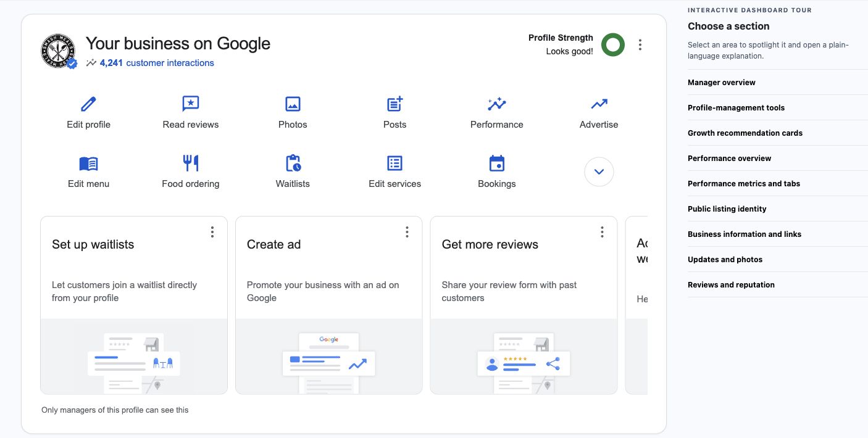Click the Promote your business description text
Viewport: 868px width, 438px height.
[x=323, y=291]
